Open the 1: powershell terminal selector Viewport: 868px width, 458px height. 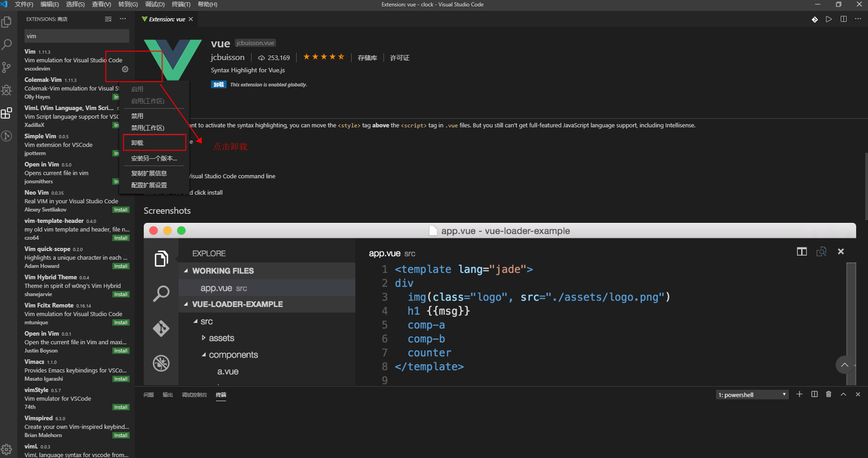click(752, 394)
